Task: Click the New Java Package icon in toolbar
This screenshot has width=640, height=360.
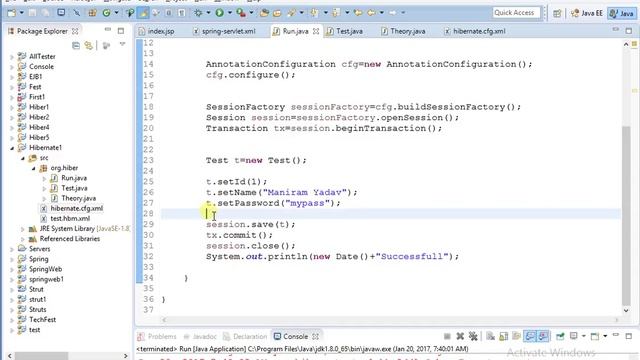Action: coord(92,13)
